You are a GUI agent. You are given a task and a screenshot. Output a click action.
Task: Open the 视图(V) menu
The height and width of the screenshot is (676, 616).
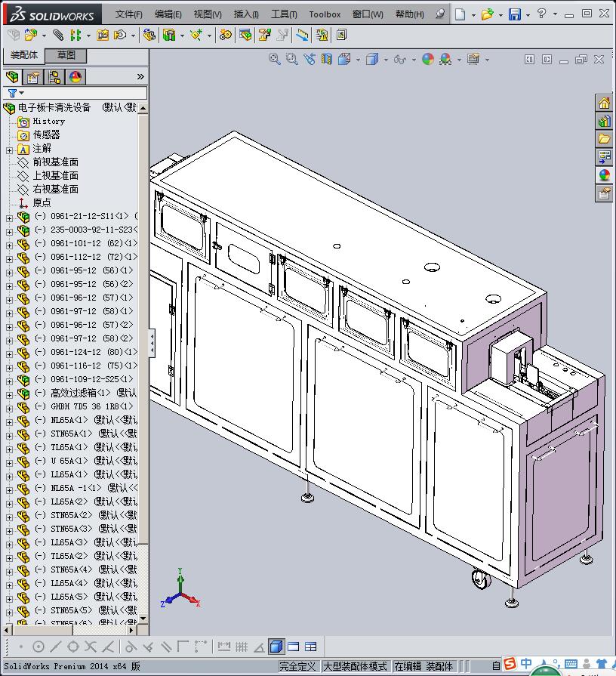coord(208,14)
